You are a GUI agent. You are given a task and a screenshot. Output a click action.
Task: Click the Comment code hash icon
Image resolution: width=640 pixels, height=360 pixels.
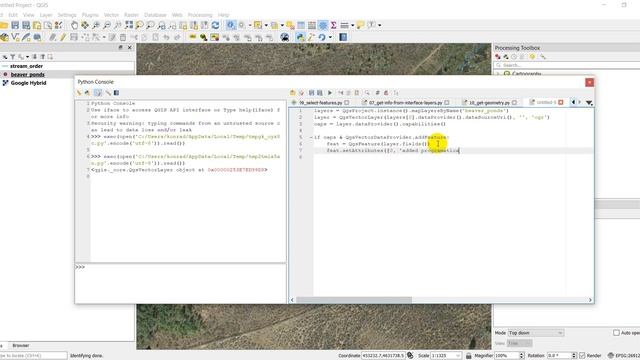378,93
